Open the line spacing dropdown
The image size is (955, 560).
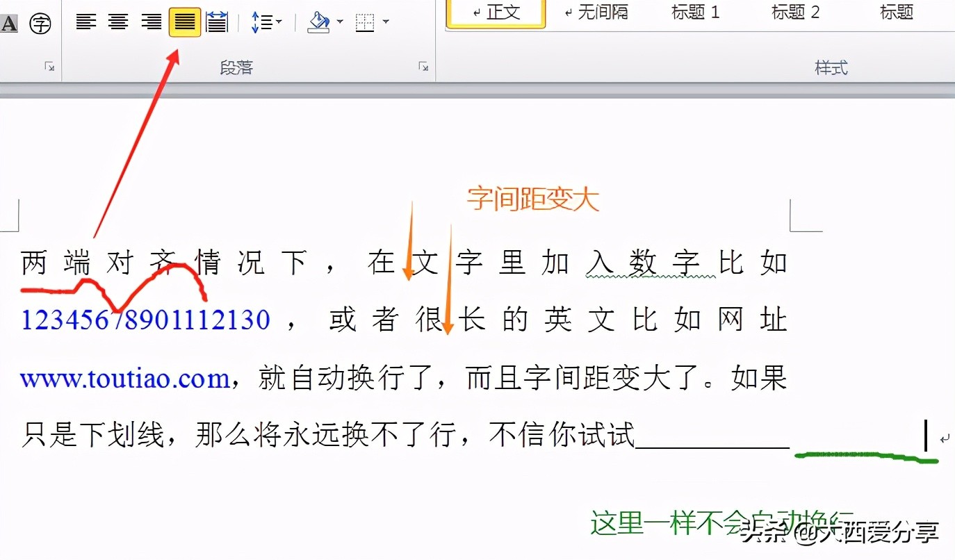click(266, 22)
